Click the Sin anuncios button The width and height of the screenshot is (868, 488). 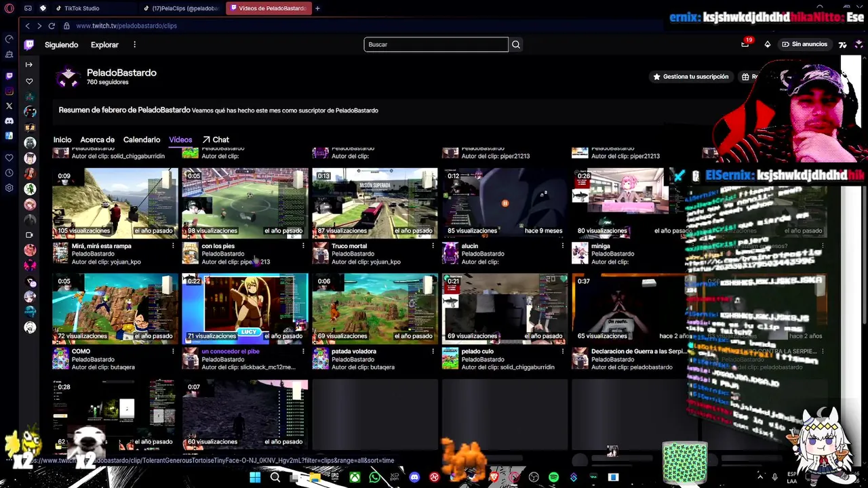pyautogui.click(x=804, y=44)
